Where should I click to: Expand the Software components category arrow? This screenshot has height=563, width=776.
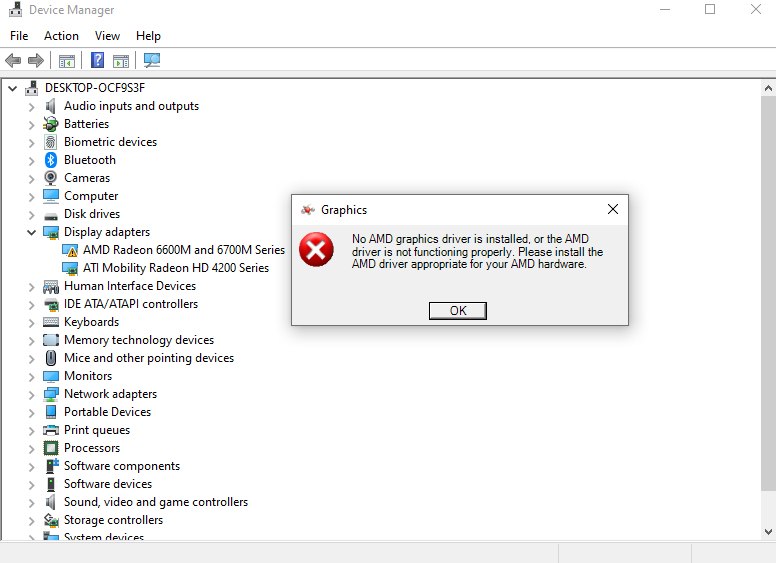tap(31, 467)
